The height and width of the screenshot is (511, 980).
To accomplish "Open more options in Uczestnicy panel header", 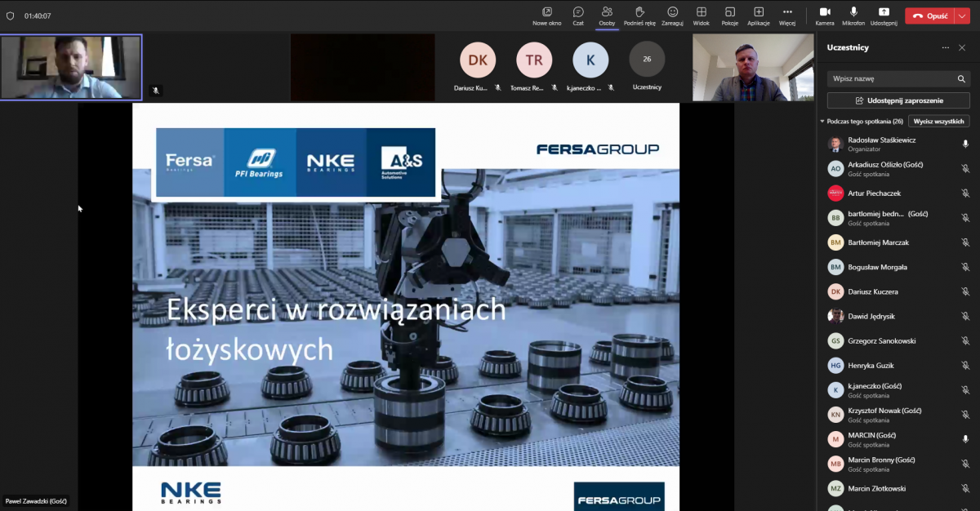I will [x=946, y=47].
